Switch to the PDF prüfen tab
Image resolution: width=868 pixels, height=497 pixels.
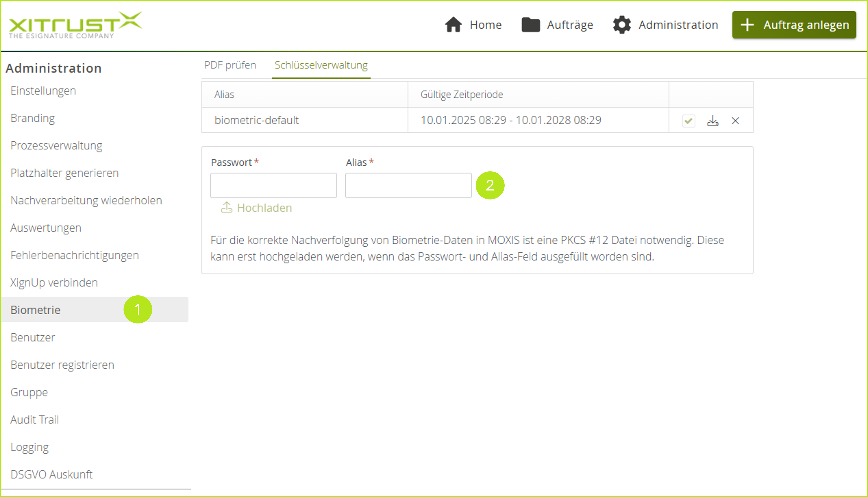pos(230,65)
